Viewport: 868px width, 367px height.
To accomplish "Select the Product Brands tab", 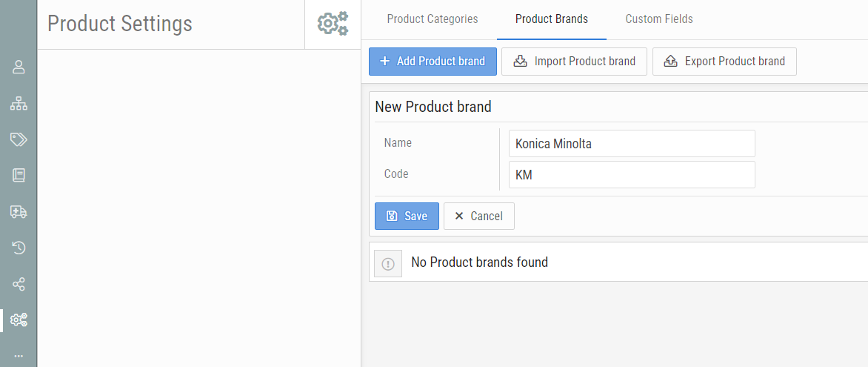I will [552, 19].
